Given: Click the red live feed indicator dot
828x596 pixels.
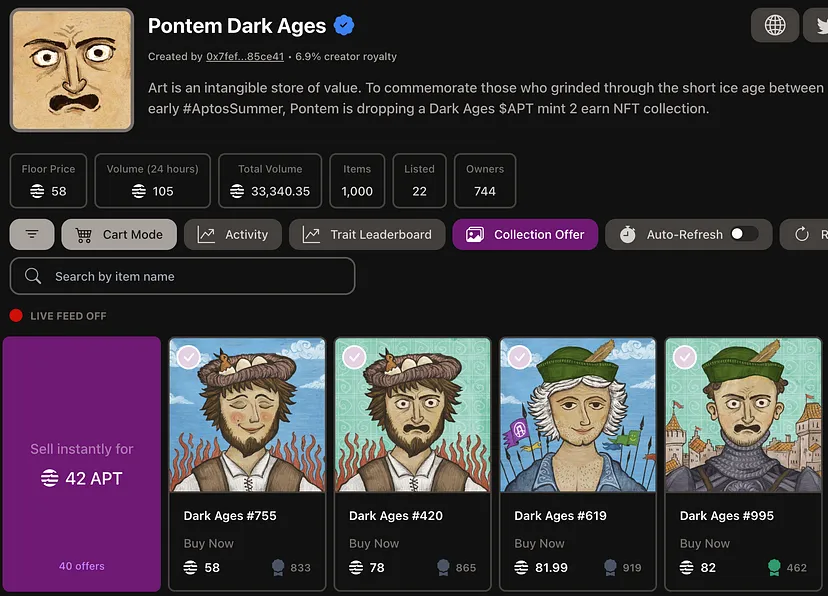Looking at the screenshot, I should coord(16,316).
